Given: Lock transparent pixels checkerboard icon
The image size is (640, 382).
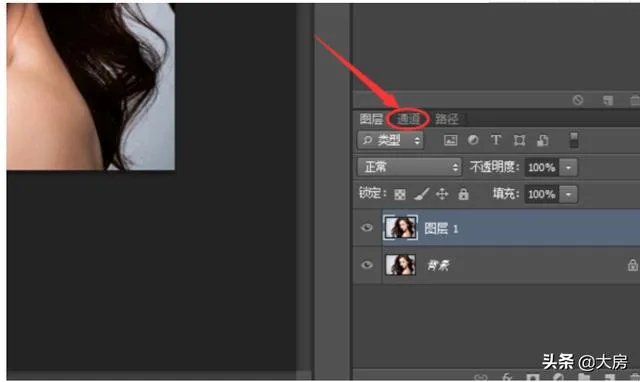Looking at the screenshot, I should [x=400, y=194].
